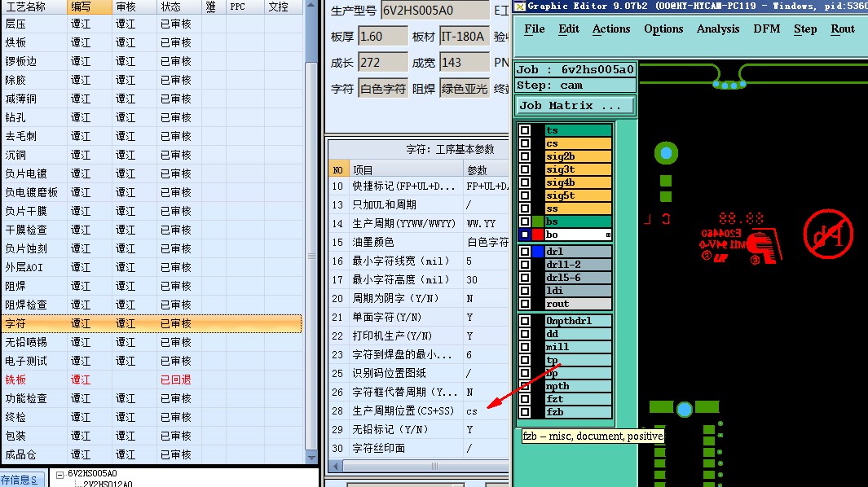Click the parameter table left scroll arrow
This screenshot has width=868, height=487.
tap(334, 467)
